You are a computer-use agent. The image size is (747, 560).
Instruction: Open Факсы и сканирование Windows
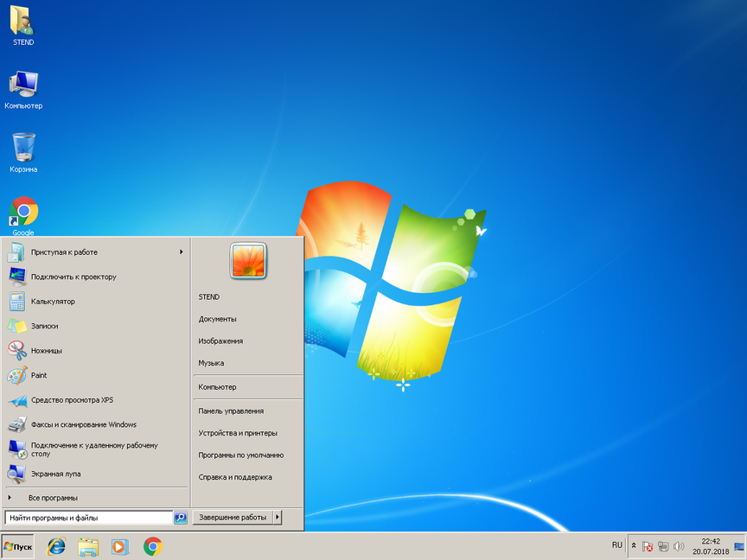(97, 424)
